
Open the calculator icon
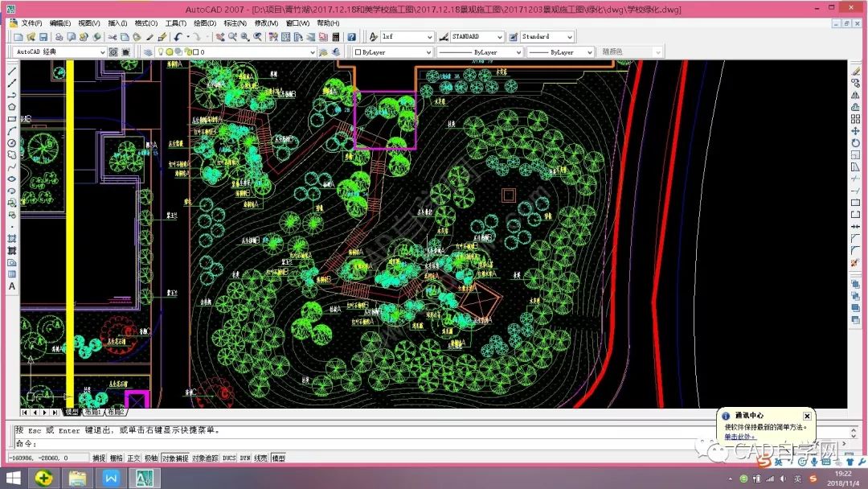pyautogui.click(x=336, y=37)
